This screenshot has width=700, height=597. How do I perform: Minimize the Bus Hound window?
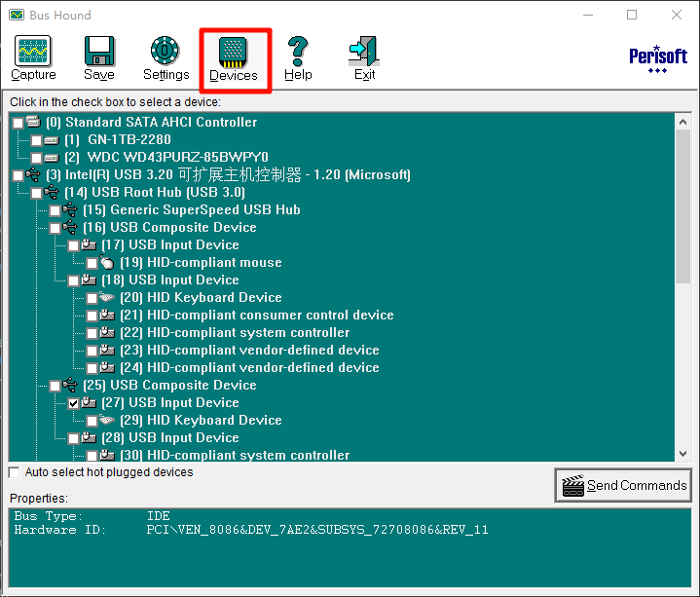tap(588, 16)
